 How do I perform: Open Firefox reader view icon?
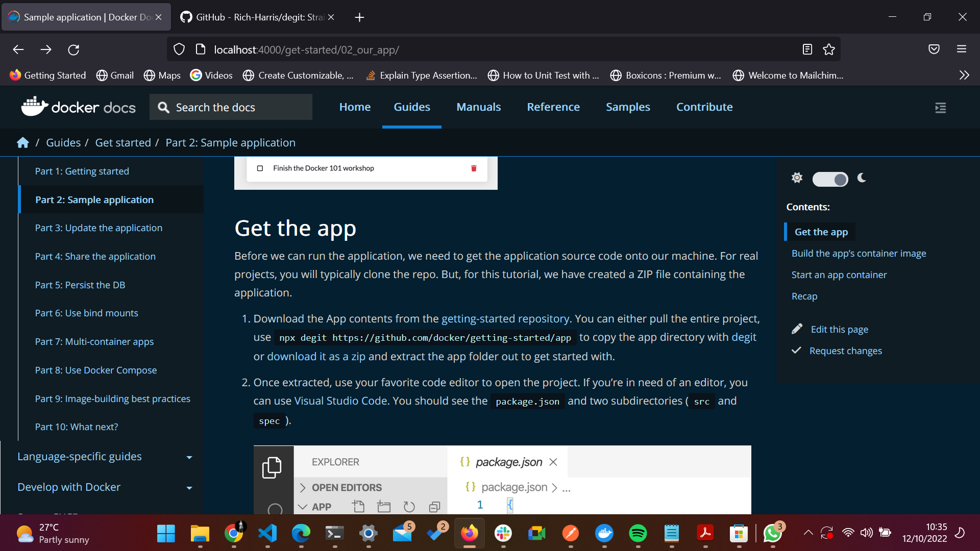click(x=807, y=49)
